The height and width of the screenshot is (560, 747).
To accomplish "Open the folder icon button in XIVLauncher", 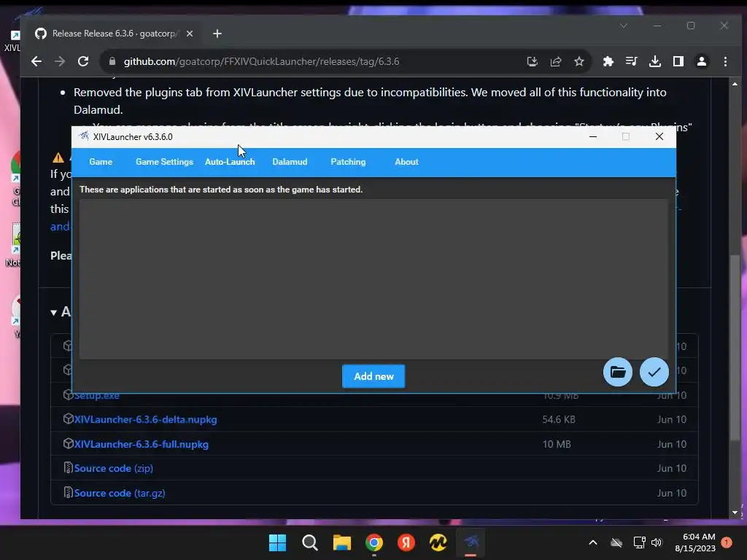I will click(617, 372).
